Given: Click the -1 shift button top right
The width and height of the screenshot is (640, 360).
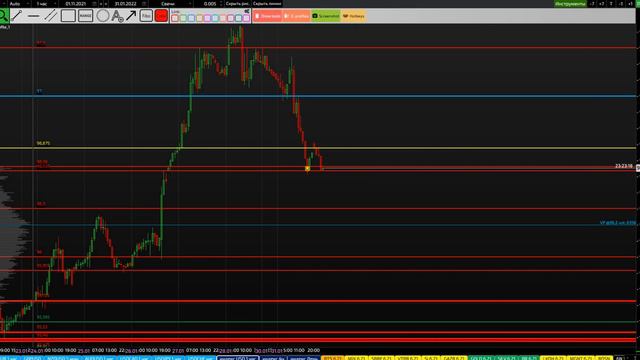Looking at the screenshot, I should coord(621,4).
